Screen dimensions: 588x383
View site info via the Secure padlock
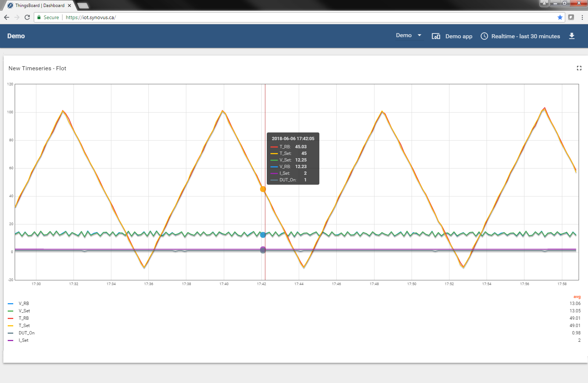click(48, 17)
